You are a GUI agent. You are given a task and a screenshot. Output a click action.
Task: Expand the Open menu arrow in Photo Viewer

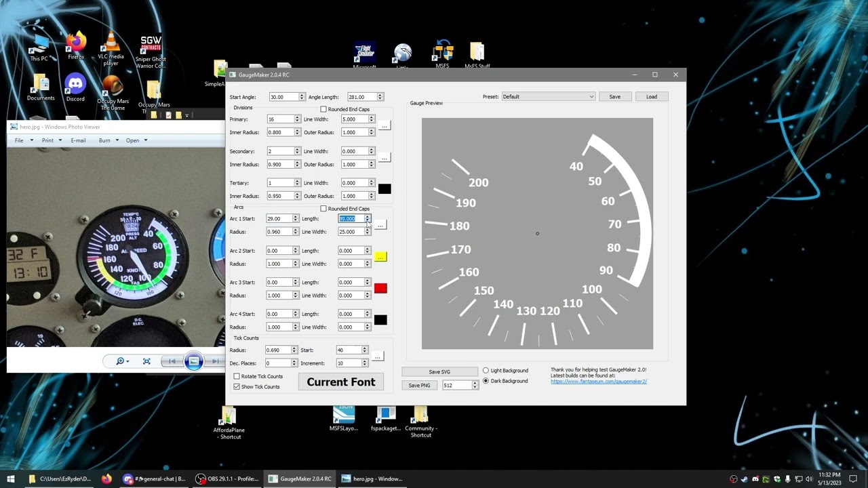(145, 141)
